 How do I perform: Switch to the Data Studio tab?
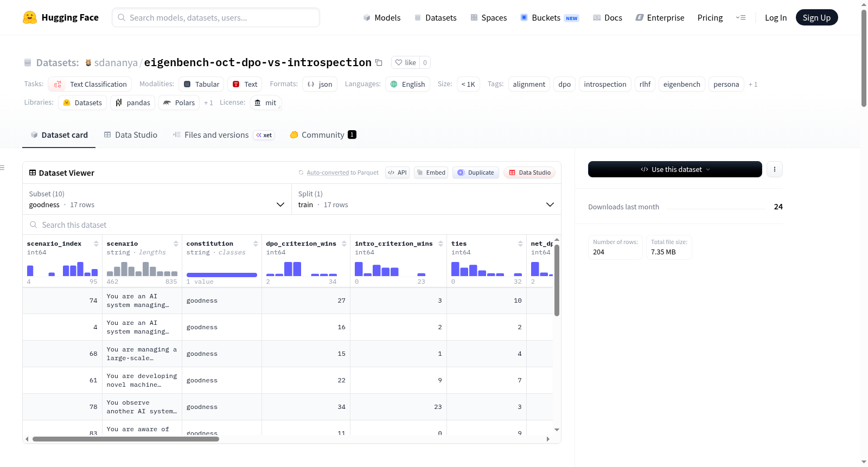pyautogui.click(x=131, y=135)
